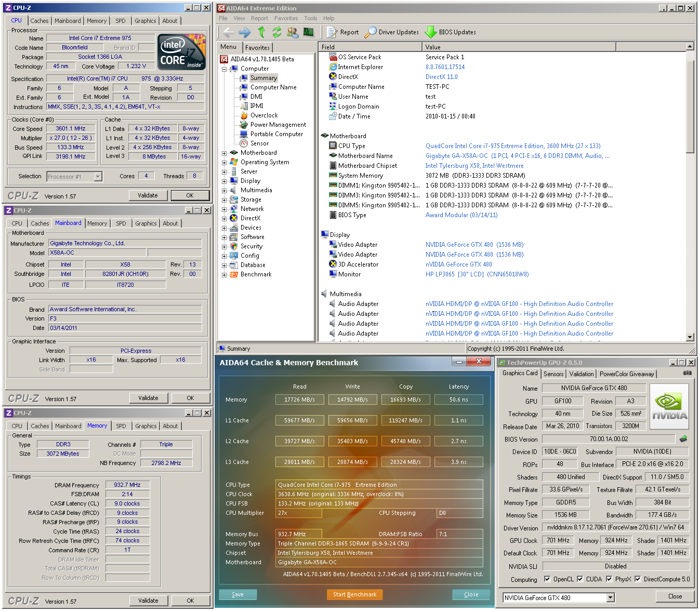Screen dimensions: 700x612
Task: Open Driver Updates in AIDA64 toolbar
Action: 392,32
